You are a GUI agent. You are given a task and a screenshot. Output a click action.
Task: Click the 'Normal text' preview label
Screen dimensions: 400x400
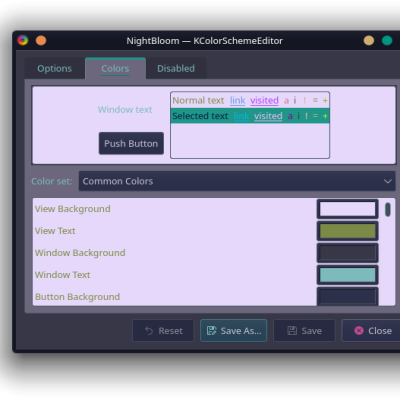pos(198,100)
